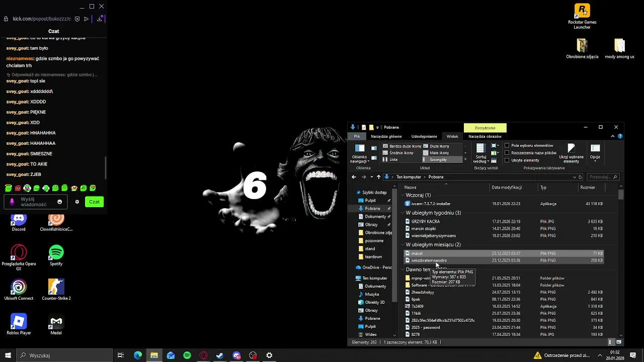Switch to Narzędzia obrazów tab
The image size is (644, 362).
point(485,136)
